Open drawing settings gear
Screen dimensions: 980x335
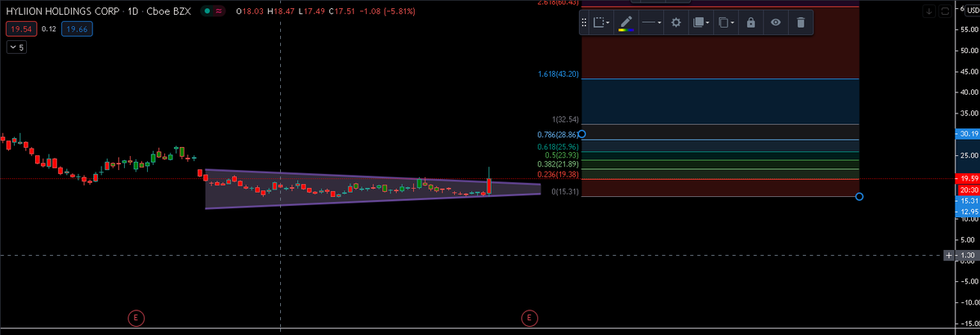click(675, 23)
